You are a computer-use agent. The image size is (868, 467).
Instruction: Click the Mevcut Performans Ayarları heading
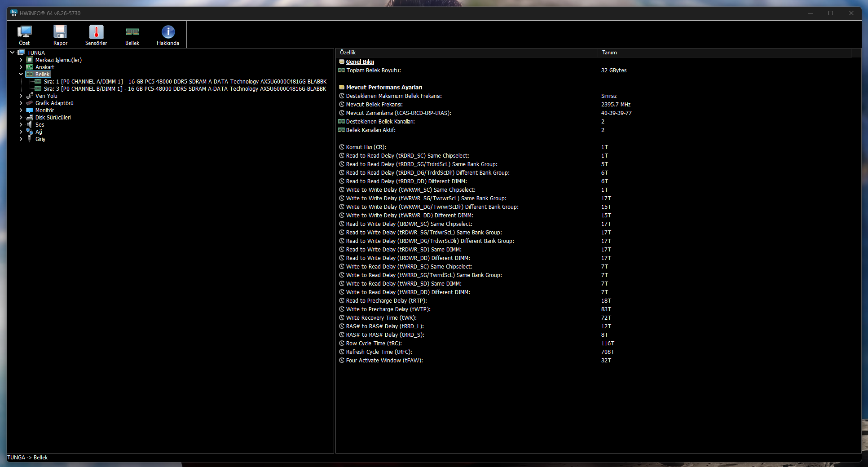(x=384, y=87)
